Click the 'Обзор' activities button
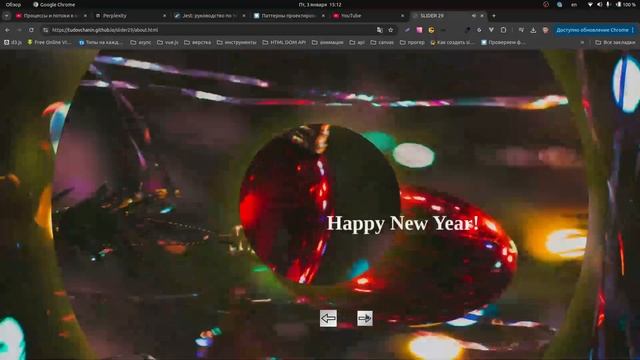Viewport: 640px width, 360px height. pyautogui.click(x=13, y=4)
